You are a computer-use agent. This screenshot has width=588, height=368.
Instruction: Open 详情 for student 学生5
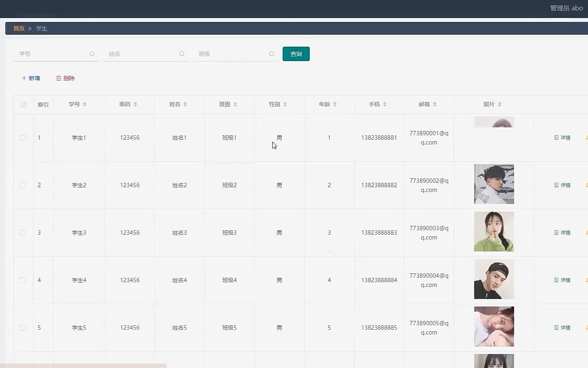(562, 328)
